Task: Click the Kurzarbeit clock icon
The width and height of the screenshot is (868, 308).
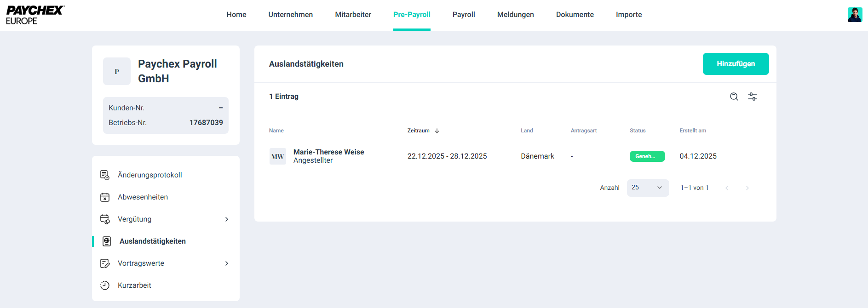Action: (105, 285)
